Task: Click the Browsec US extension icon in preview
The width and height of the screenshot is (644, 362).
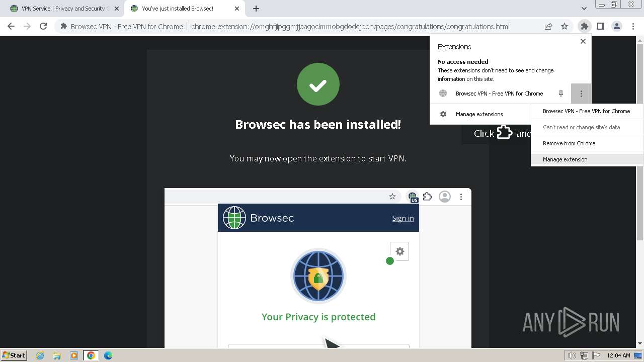Action: point(413,197)
